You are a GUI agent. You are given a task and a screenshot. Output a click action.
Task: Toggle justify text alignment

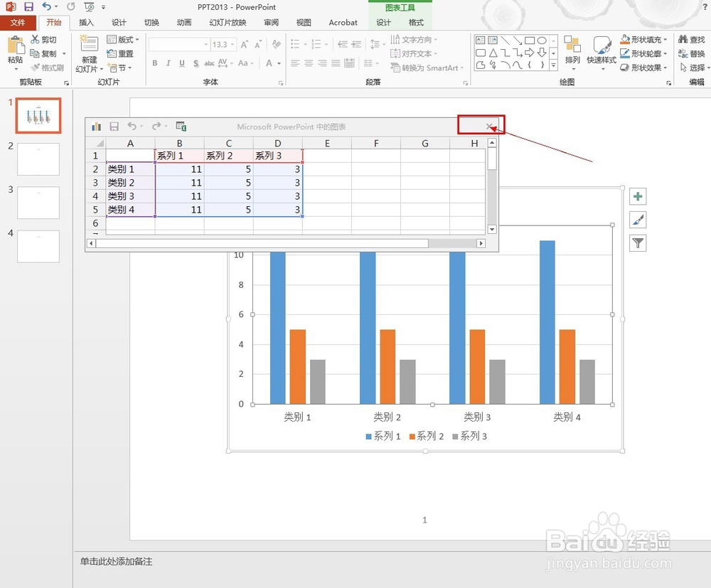click(336, 63)
